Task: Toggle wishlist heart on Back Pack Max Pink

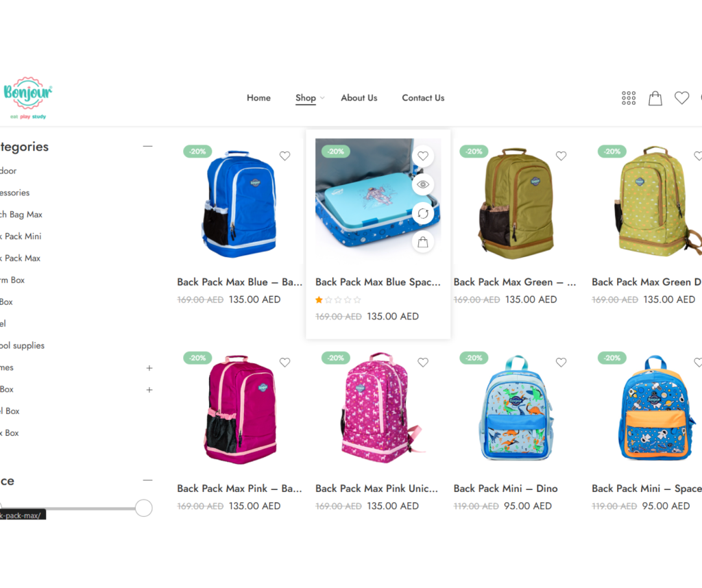Action: point(285,362)
